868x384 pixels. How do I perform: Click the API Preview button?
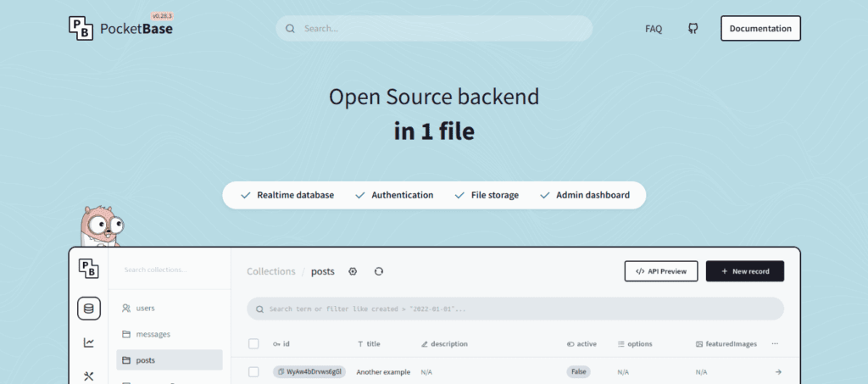661,271
